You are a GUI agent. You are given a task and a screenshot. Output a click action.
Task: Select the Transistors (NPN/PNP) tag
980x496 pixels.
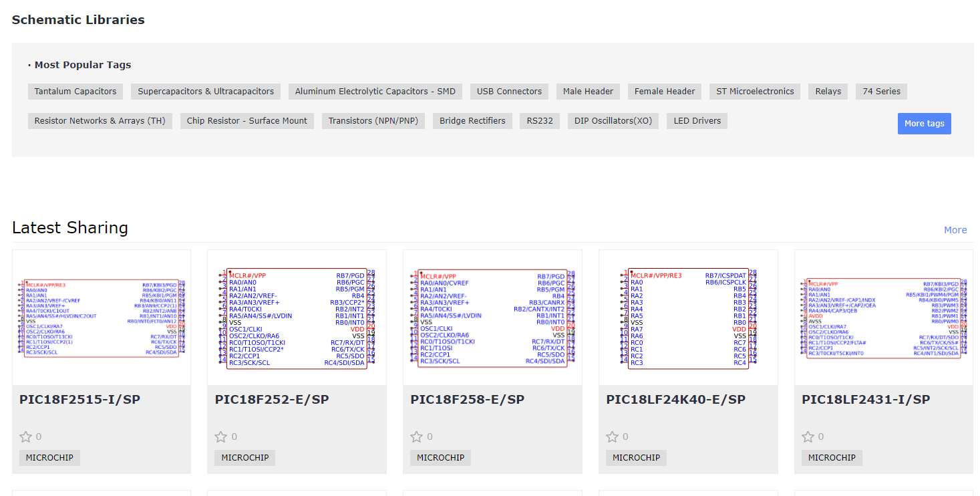tap(373, 121)
